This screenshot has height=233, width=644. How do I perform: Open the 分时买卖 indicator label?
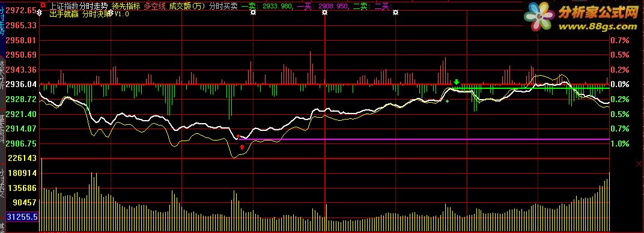tap(223, 6)
